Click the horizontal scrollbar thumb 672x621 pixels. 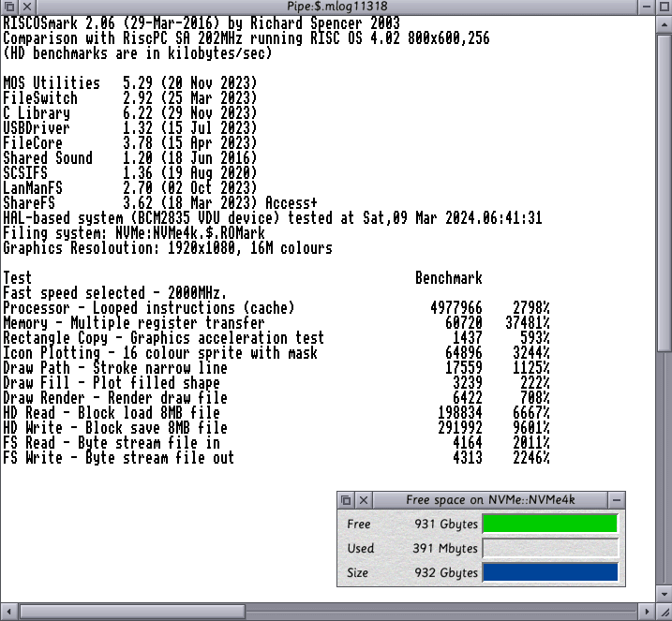[132, 612]
